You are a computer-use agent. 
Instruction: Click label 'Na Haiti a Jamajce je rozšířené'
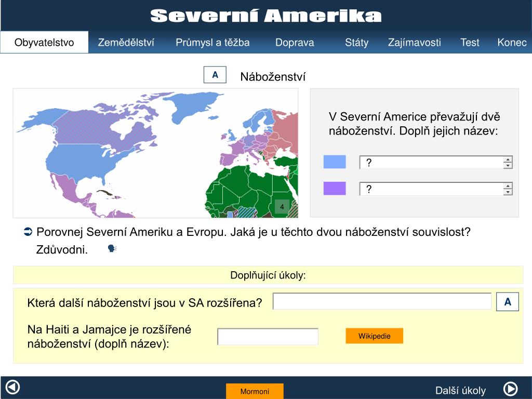tap(109, 329)
